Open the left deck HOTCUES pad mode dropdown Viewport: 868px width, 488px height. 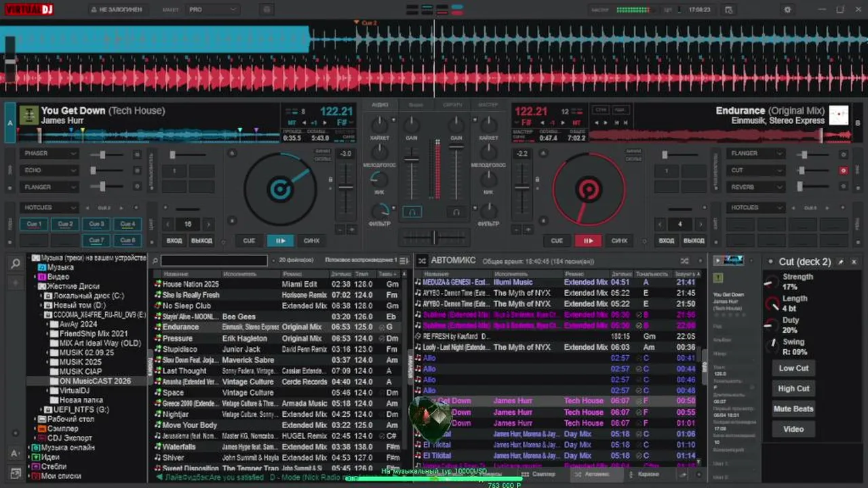[x=50, y=207]
